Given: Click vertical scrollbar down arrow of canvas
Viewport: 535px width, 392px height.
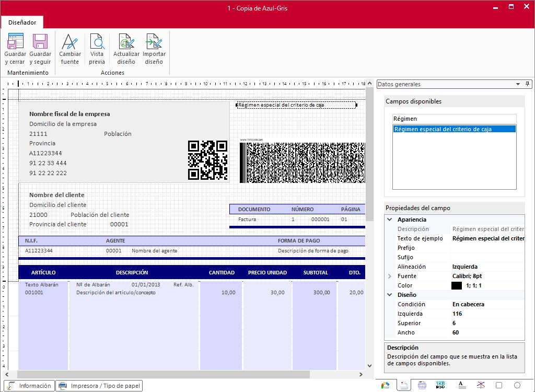Looking at the screenshot, I should 369,366.
